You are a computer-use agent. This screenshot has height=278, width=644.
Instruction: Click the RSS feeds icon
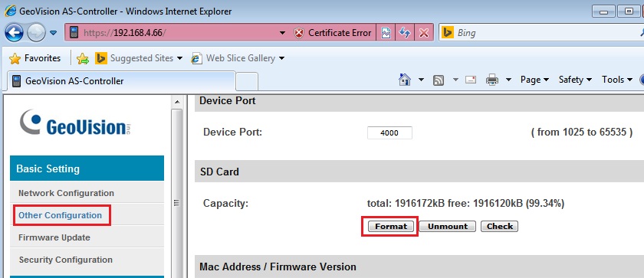[439, 80]
